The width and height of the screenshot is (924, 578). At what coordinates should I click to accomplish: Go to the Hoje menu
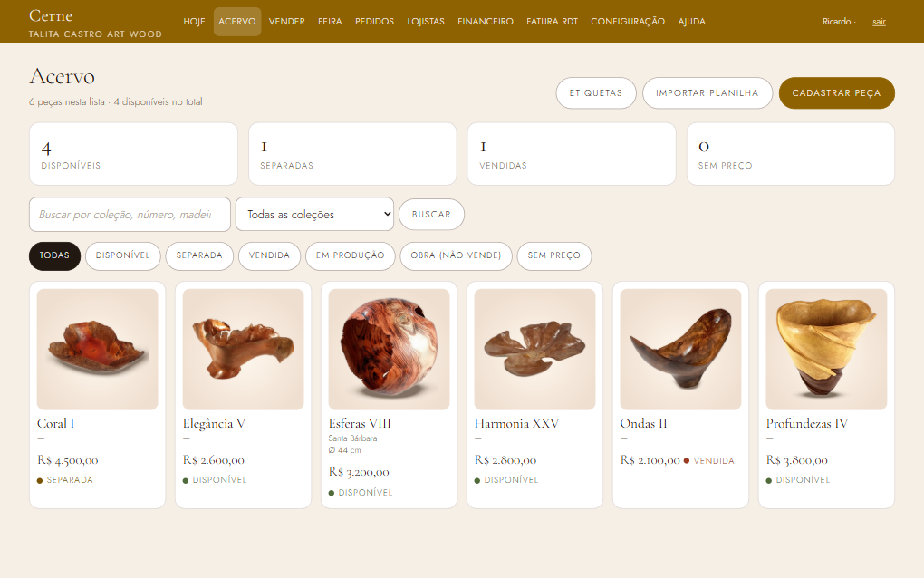coord(194,22)
